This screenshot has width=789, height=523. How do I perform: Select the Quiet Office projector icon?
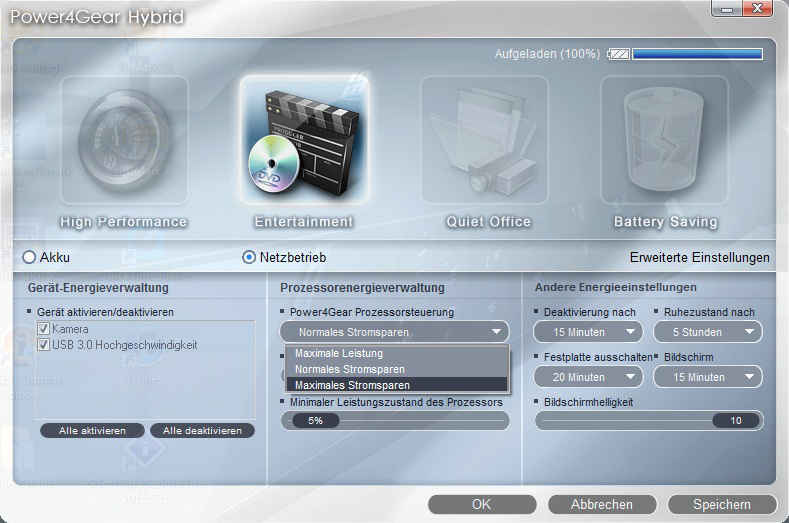click(485, 140)
